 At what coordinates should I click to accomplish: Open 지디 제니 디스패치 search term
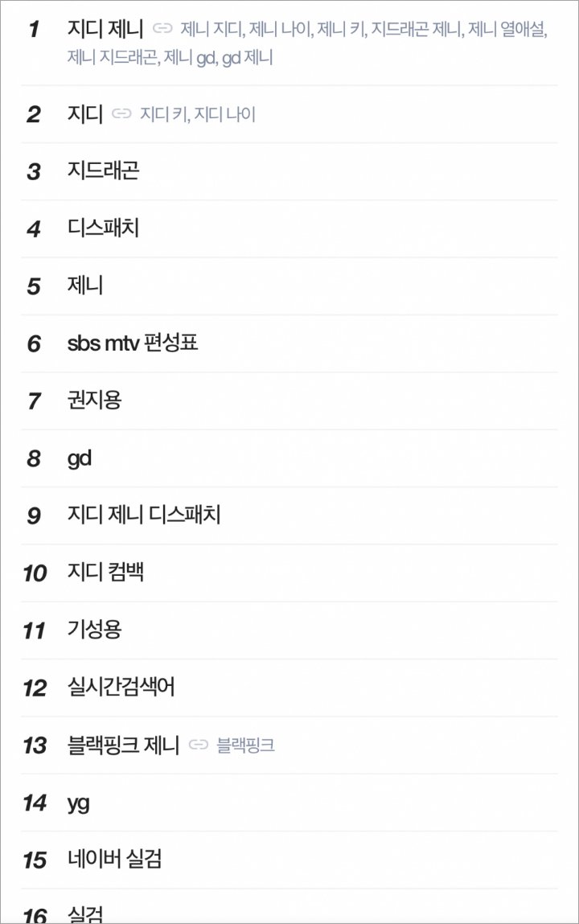[x=144, y=515]
